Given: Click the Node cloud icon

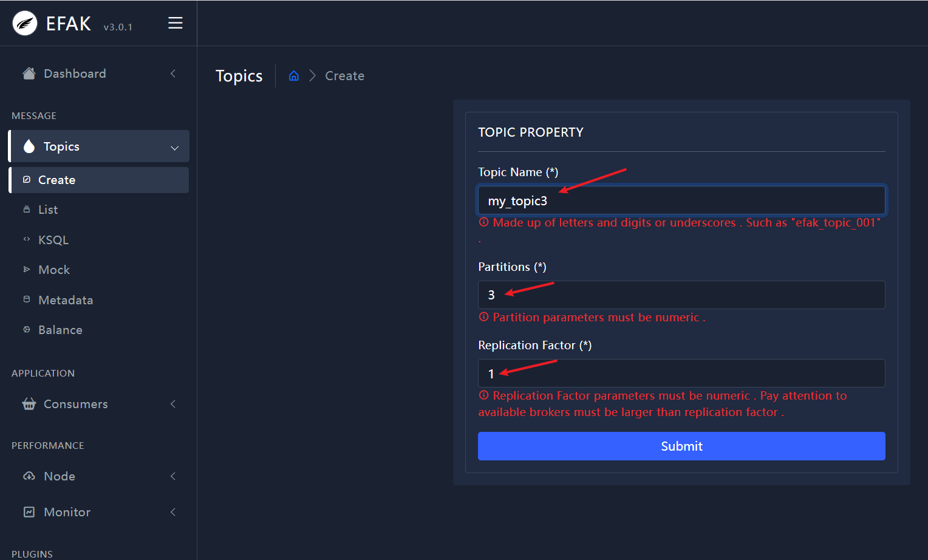Looking at the screenshot, I should pyautogui.click(x=29, y=476).
